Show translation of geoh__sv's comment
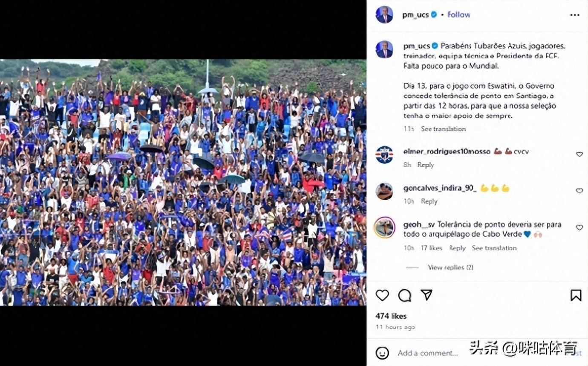The height and width of the screenshot is (366, 588). coord(494,248)
